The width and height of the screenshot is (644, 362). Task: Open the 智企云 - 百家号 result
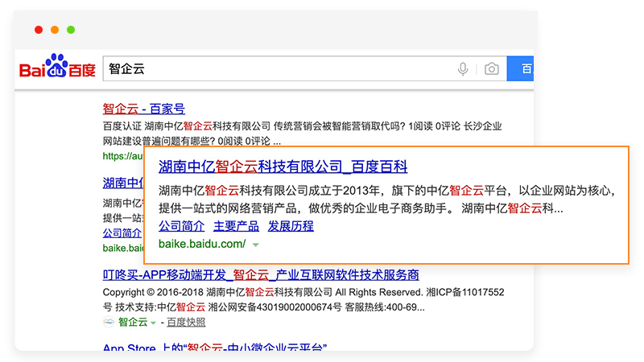pyautogui.click(x=144, y=109)
